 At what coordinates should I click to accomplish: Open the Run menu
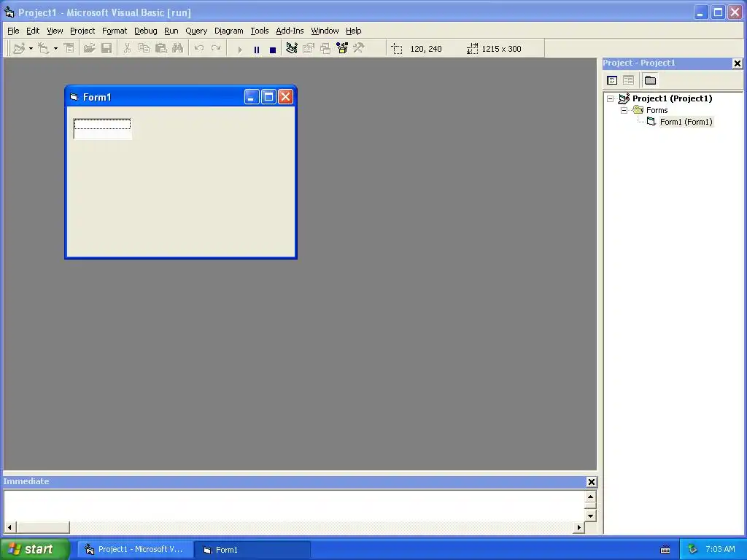[171, 31]
